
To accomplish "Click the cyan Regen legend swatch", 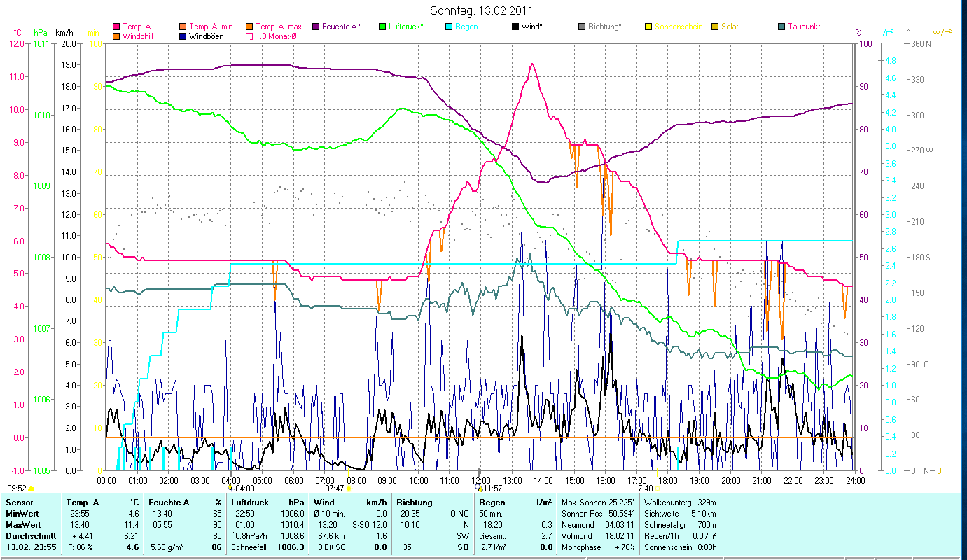I will pyautogui.click(x=450, y=27).
